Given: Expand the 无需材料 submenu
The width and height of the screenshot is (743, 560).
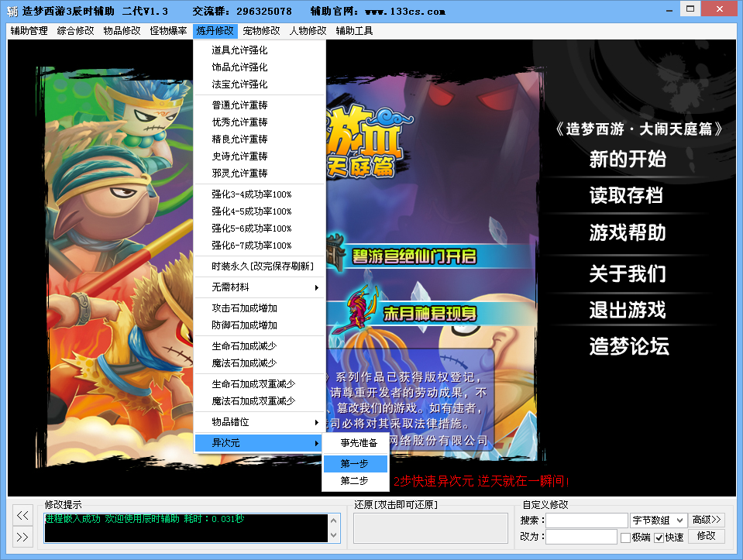Looking at the screenshot, I should pyautogui.click(x=260, y=287).
